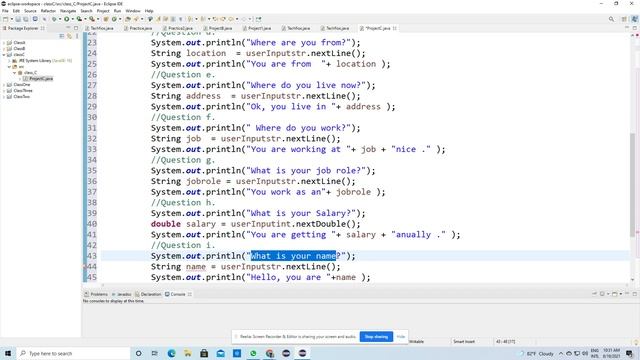Open the Window menu

pos(133,11)
